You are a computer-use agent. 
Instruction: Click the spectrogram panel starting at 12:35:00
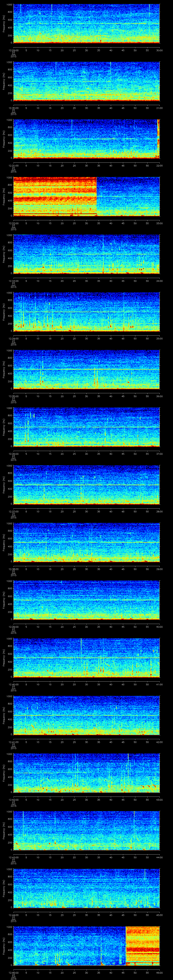tap(86, 370)
